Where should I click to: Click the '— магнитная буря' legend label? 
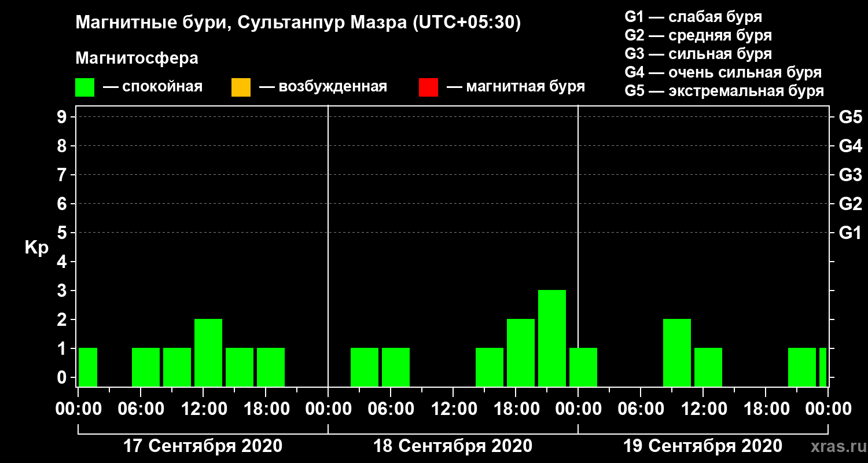coord(516,87)
